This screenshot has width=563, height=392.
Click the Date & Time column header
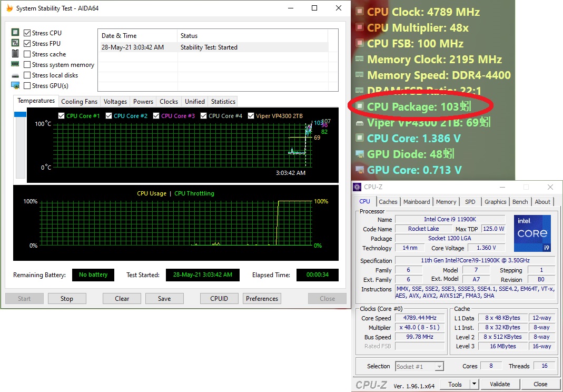click(x=137, y=36)
